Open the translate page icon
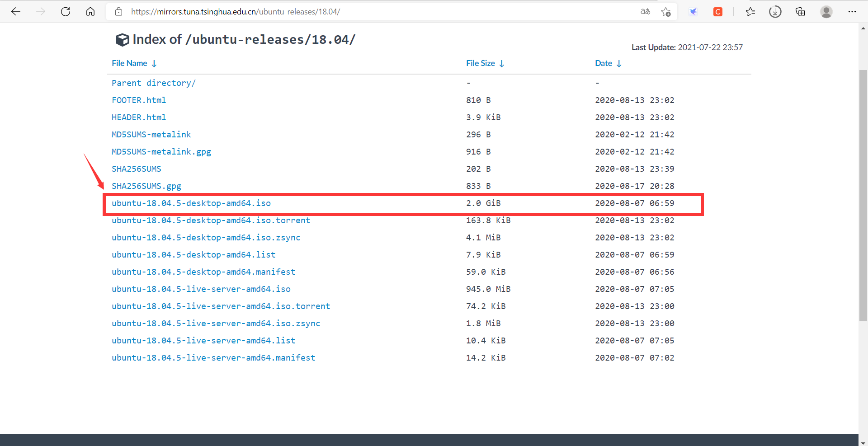Screen dimensions: 868x446 tap(646, 12)
